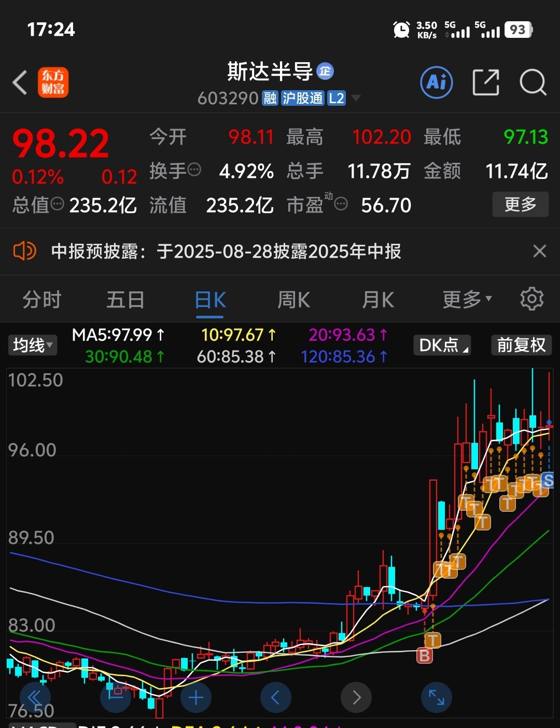This screenshot has height=728, width=560.
Task: Tap the double-left rewind chart button
Action: pos(35,698)
